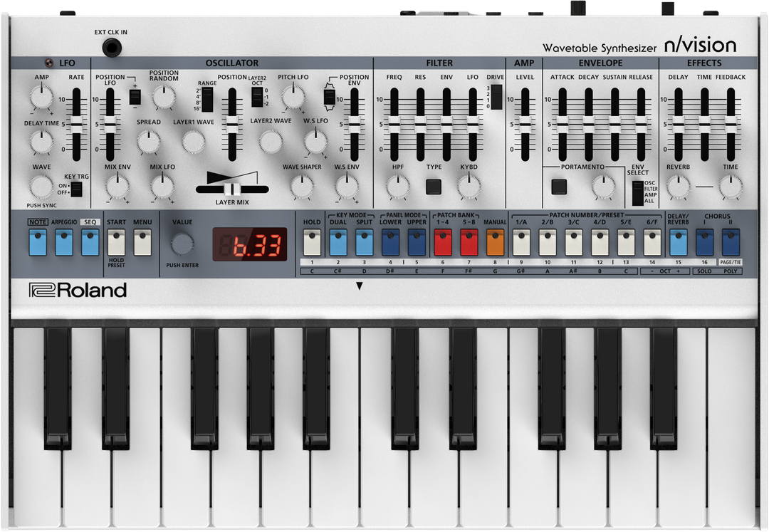The width and height of the screenshot is (769, 532).
Task: Click the REVERB knob
Action: [x=679, y=187]
